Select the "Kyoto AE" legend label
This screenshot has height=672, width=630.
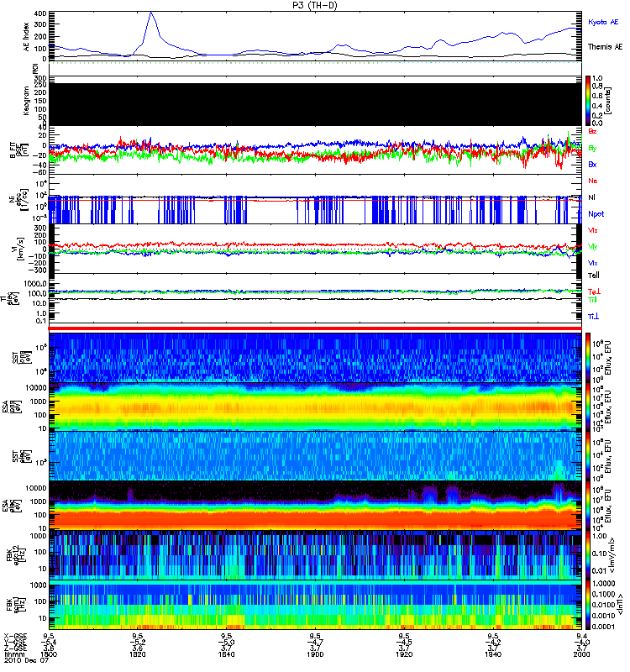603,22
